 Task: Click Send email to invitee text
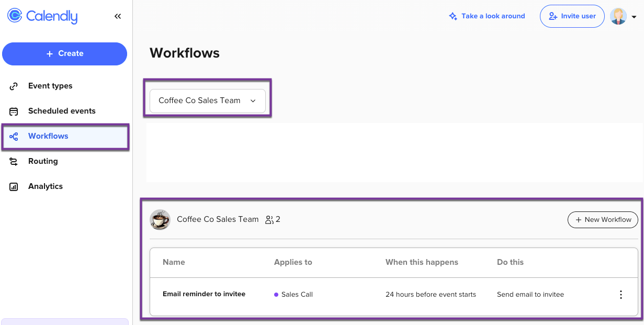[x=530, y=295]
